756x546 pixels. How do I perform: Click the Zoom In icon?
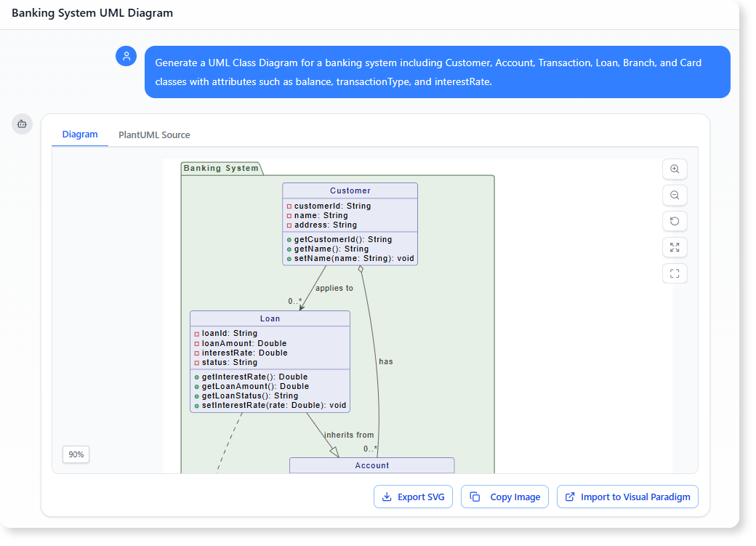pyautogui.click(x=675, y=169)
